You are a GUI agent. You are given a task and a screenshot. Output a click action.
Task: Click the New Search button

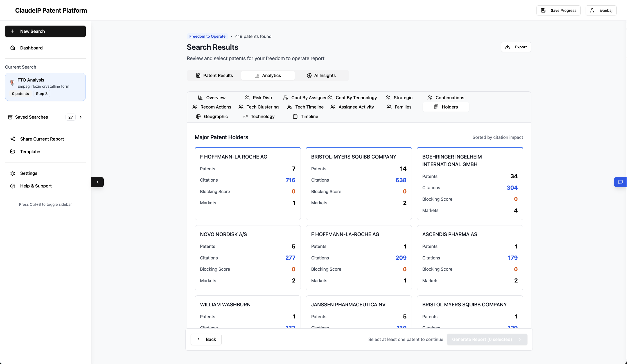click(x=45, y=31)
